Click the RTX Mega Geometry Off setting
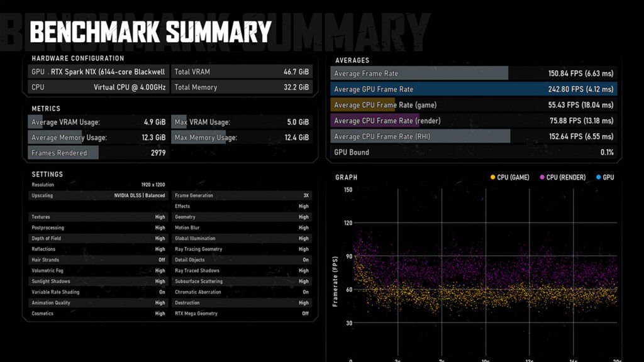The height and width of the screenshot is (362, 644). click(x=242, y=313)
